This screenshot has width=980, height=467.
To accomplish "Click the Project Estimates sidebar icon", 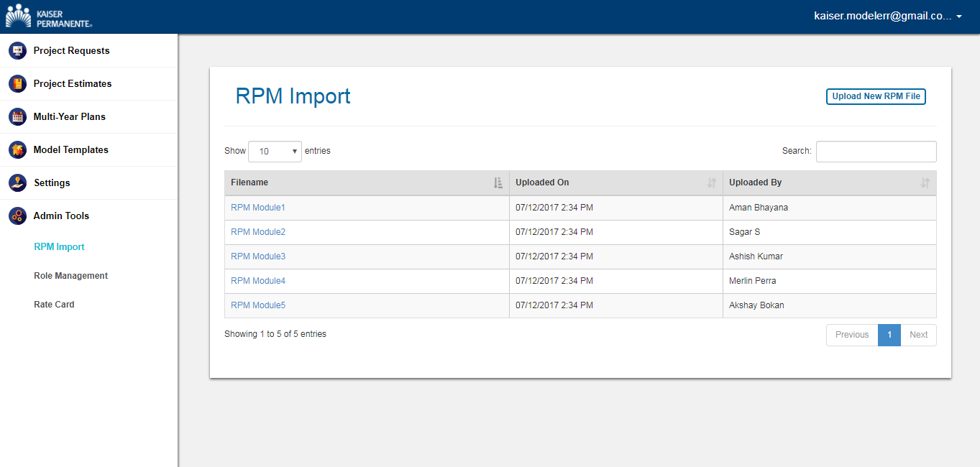I will [17, 84].
